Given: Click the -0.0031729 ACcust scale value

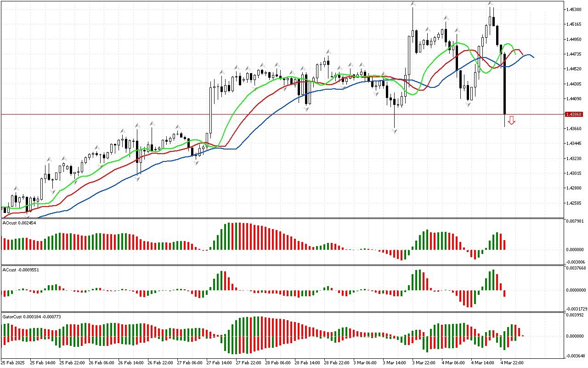Looking at the screenshot, I should (x=576, y=308).
